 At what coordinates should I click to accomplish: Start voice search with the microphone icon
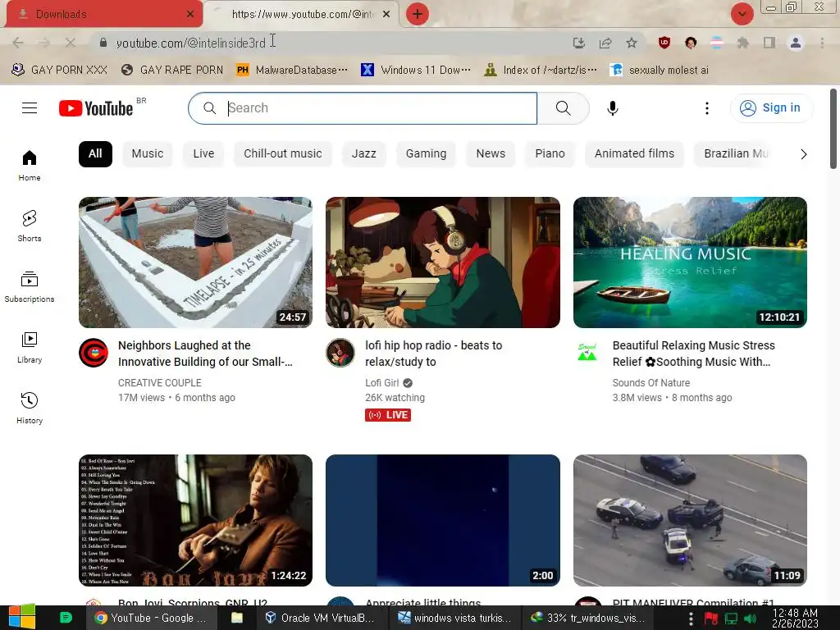pos(612,108)
